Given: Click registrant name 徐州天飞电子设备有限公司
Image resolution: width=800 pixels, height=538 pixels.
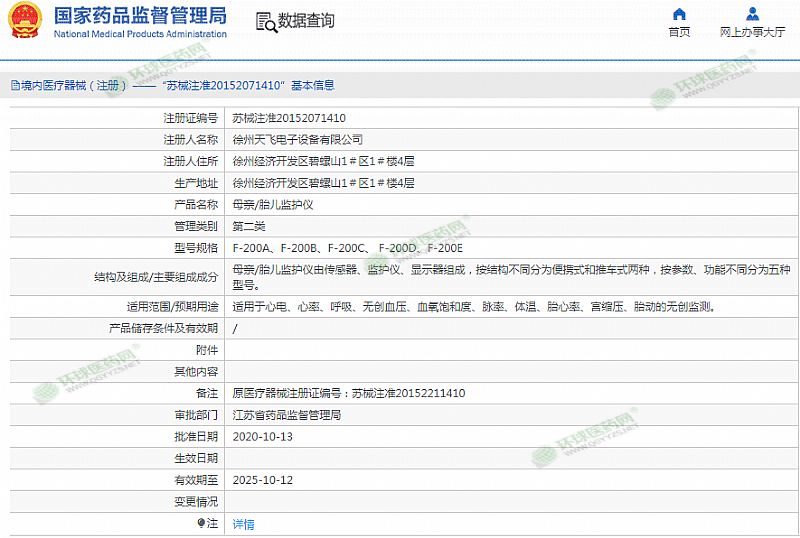Looking at the screenshot, I should tap(297, 140).
